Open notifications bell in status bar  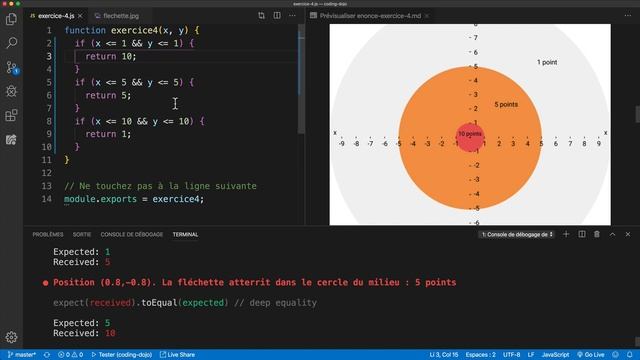[x=629, y=355]
